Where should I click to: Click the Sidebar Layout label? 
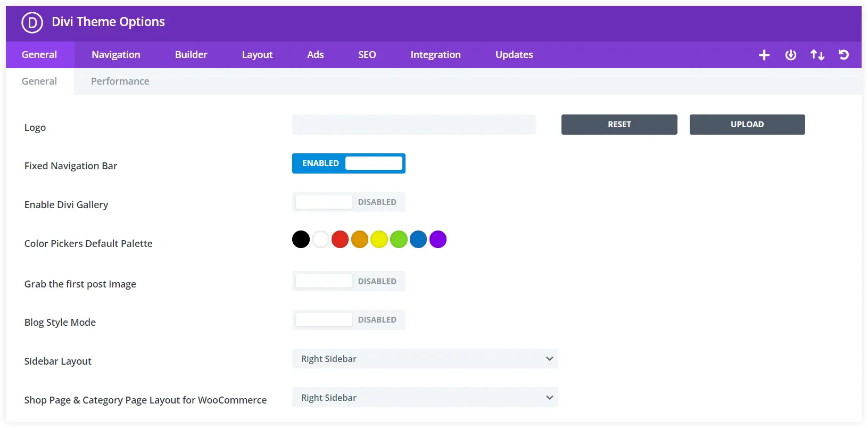pyautogui.click(x=58, y=361)
